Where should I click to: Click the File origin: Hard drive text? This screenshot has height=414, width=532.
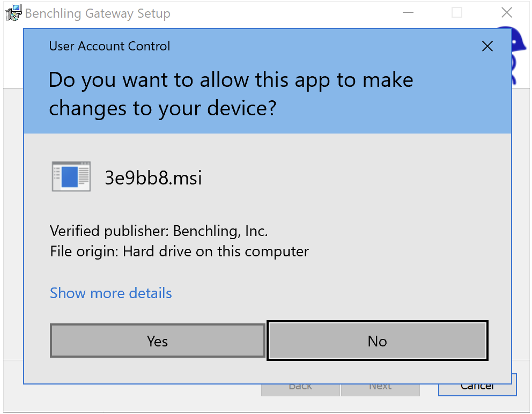180,252
